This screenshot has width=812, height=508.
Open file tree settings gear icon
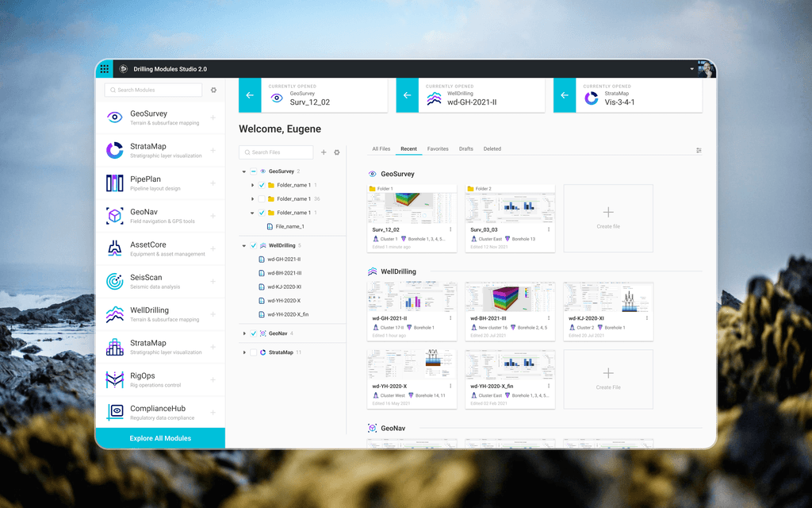click(x=336, y=152)
